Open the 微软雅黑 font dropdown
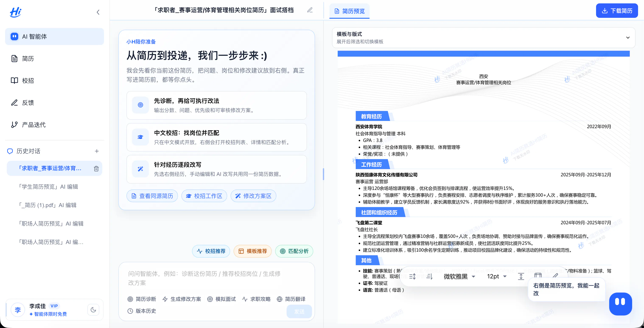 pyautogui.click(x=459, y=276)
